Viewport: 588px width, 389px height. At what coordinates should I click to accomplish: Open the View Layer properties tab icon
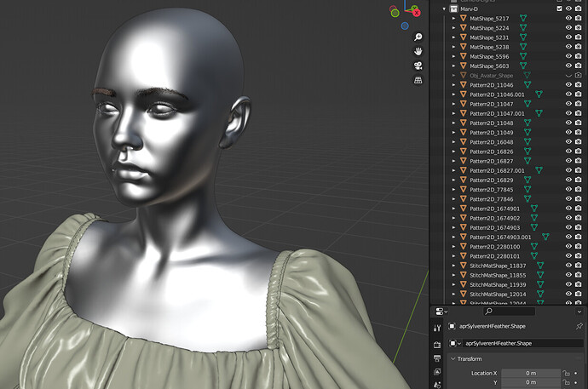(437, 372)
